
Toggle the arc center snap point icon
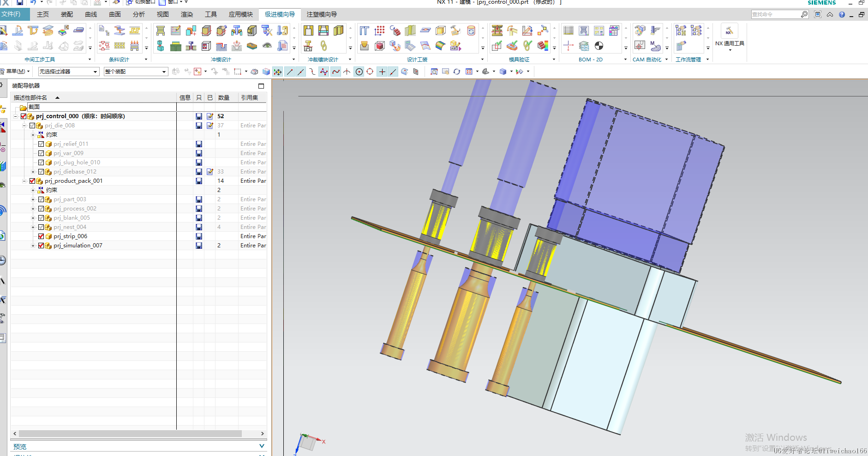click(x=359, y=72)
